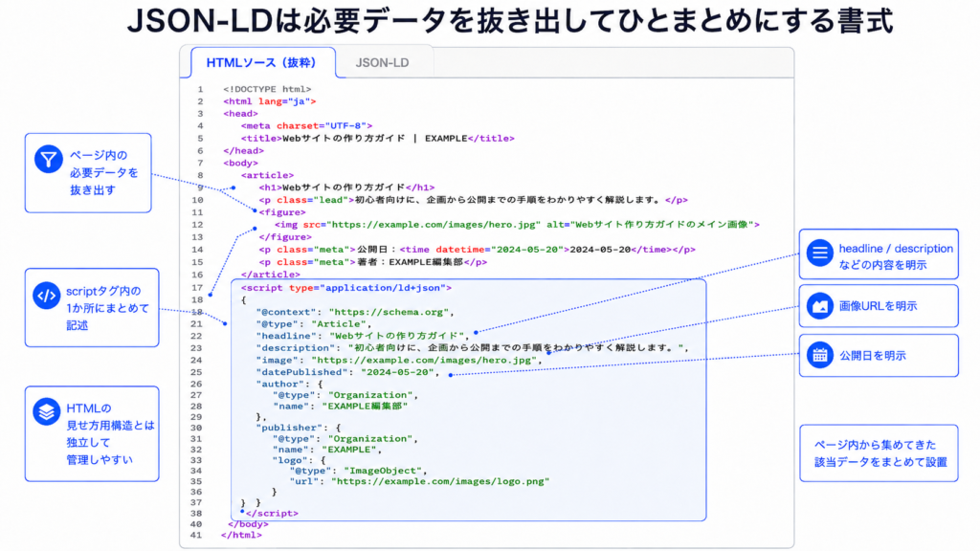Click the funnel filter icon

[x=48, y=159]
